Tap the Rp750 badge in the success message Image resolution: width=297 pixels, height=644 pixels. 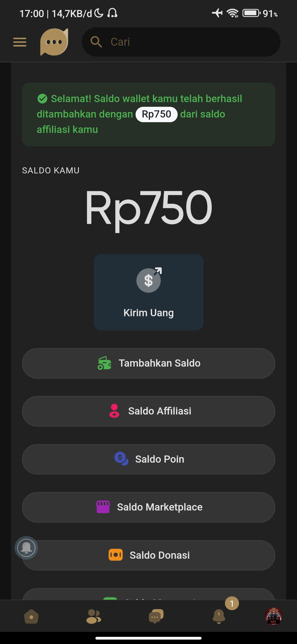pos(156,114)
